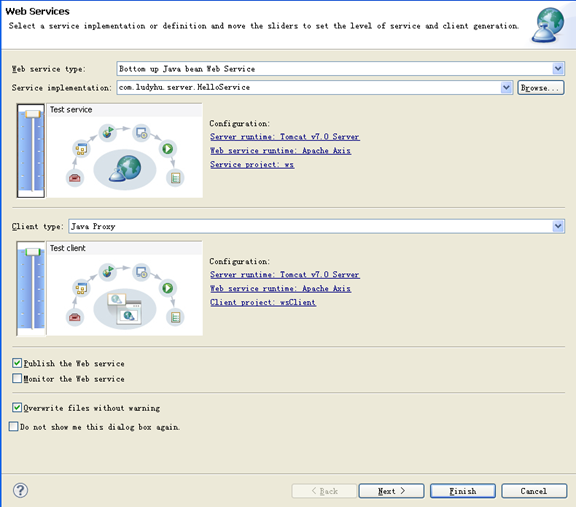The image size is (576, 507).
Task: Click the Install stage icon in Test service diagram
Action: point(141,133)
